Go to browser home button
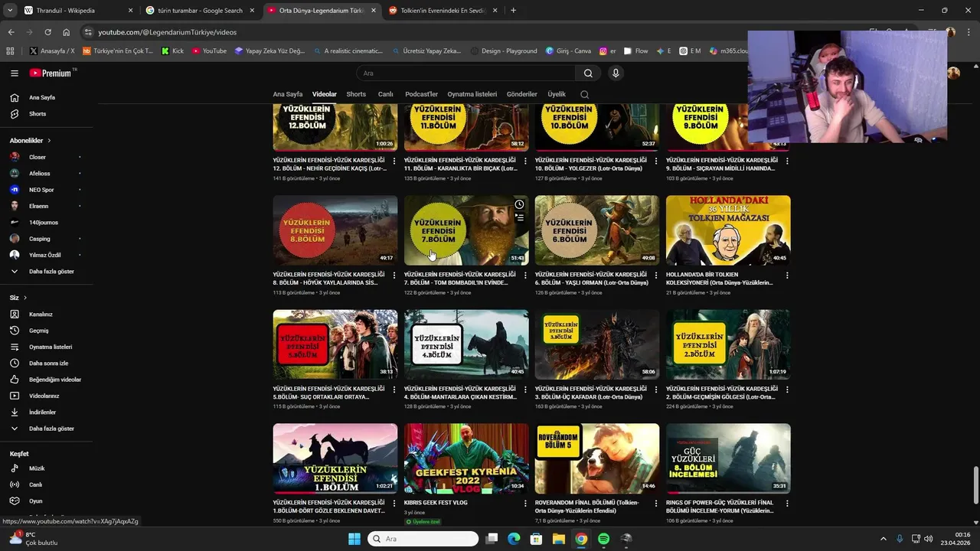The width and height of the screenshot is (980, 551). click(x=67, y=32)
